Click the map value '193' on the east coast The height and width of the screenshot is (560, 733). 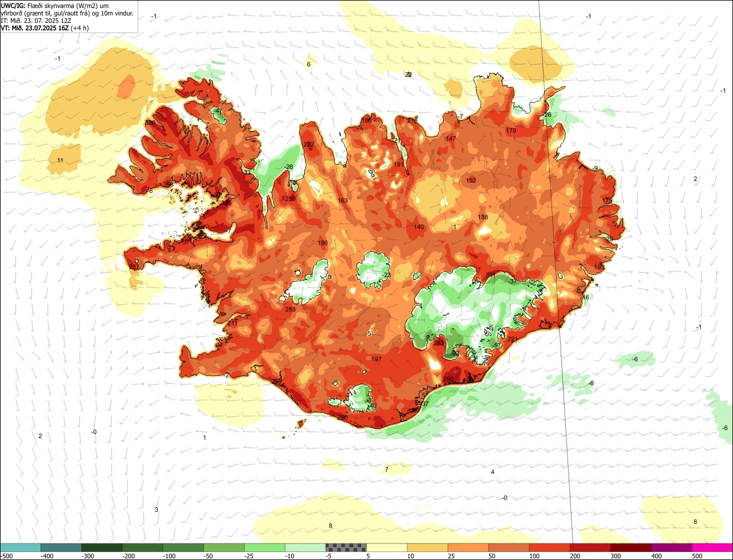[599, 267]
